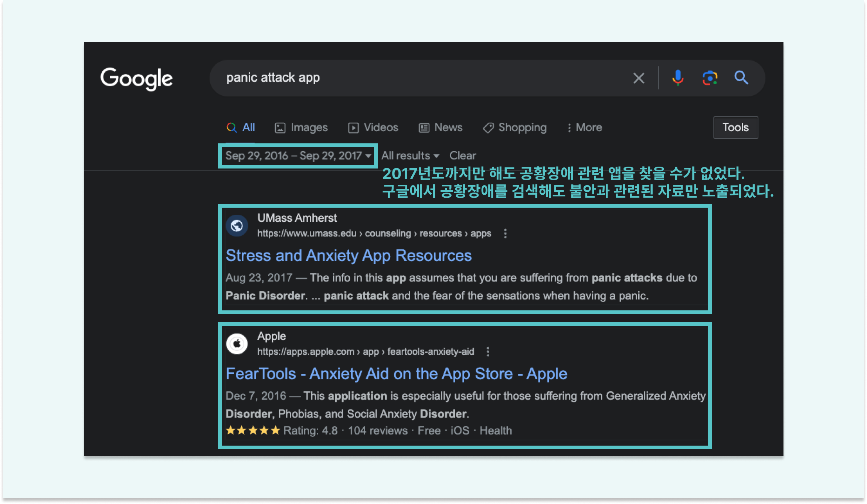Clear the applied search filters
867x504 pixels.
click(x=463, y=156)
